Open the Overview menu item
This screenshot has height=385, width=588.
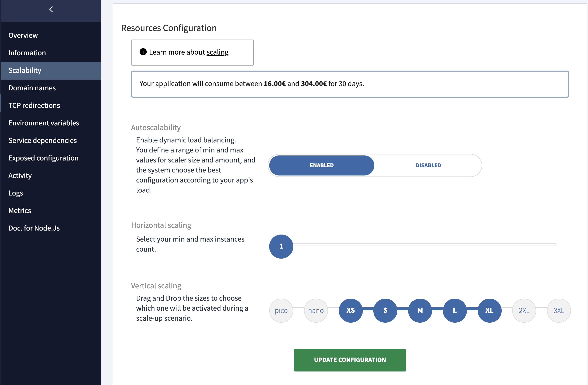pyautogui.click(x=23, y=35)
